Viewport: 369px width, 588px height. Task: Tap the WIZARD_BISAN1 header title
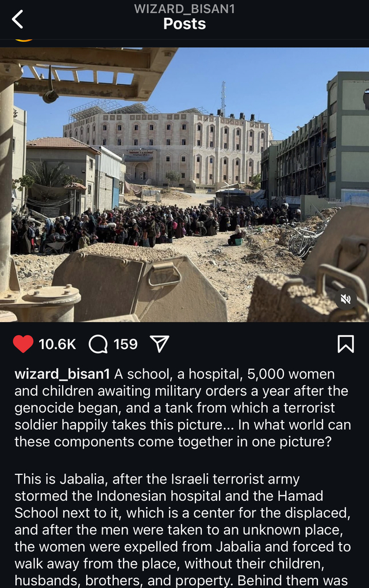[x=184, y=9]
